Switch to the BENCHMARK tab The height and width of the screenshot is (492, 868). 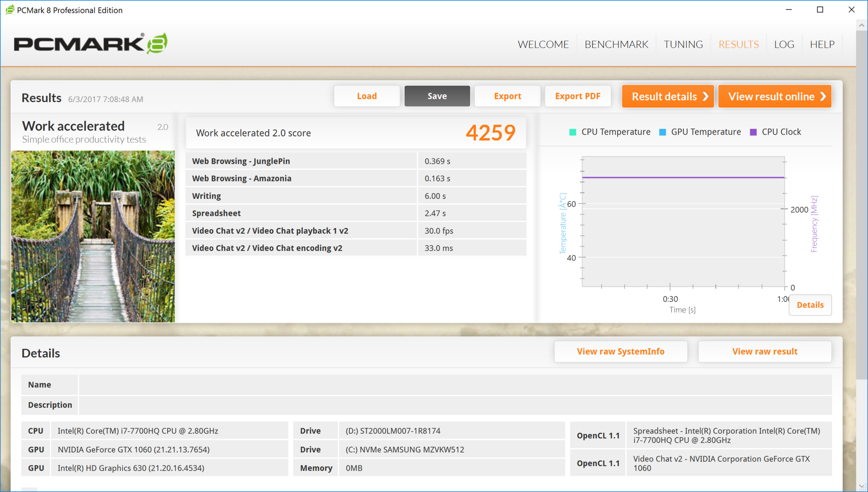(616, 44)
